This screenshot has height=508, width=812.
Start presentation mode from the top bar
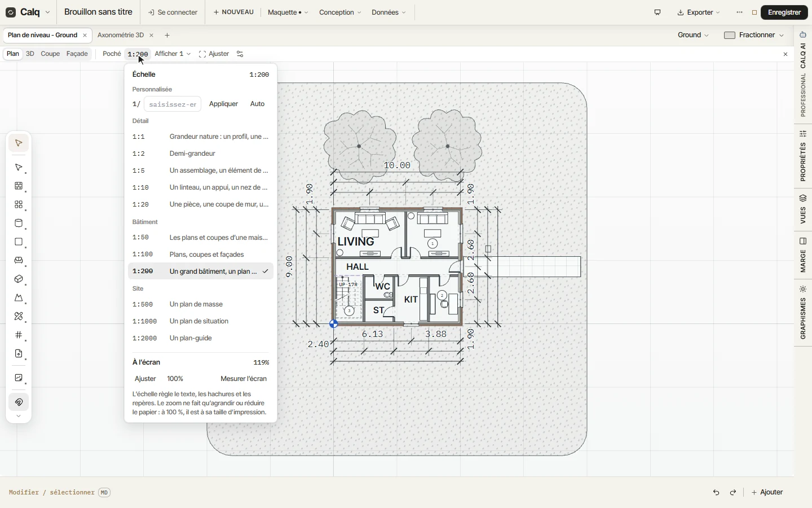657,12
